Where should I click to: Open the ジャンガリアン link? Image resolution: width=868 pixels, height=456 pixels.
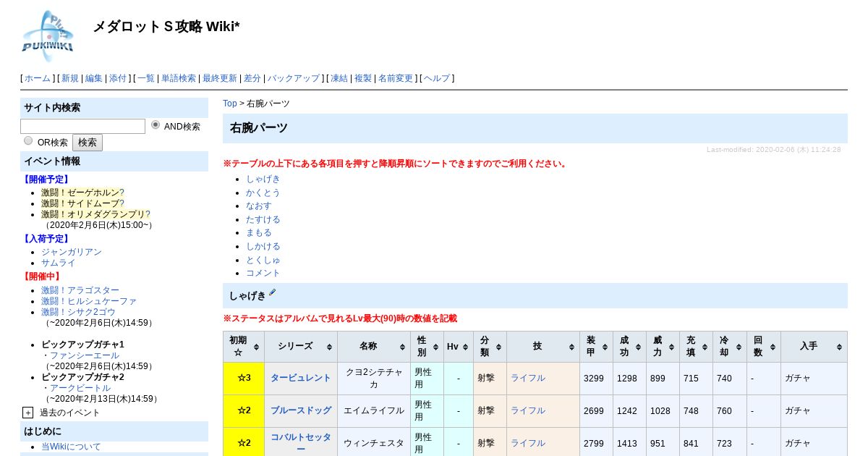pos(72,252)
